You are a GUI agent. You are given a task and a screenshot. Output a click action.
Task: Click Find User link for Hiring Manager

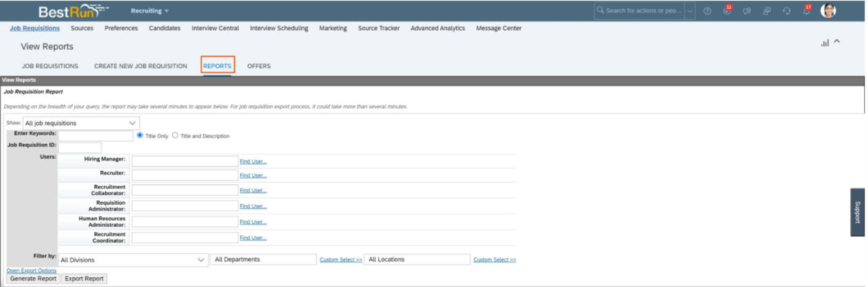click(253, 162)
